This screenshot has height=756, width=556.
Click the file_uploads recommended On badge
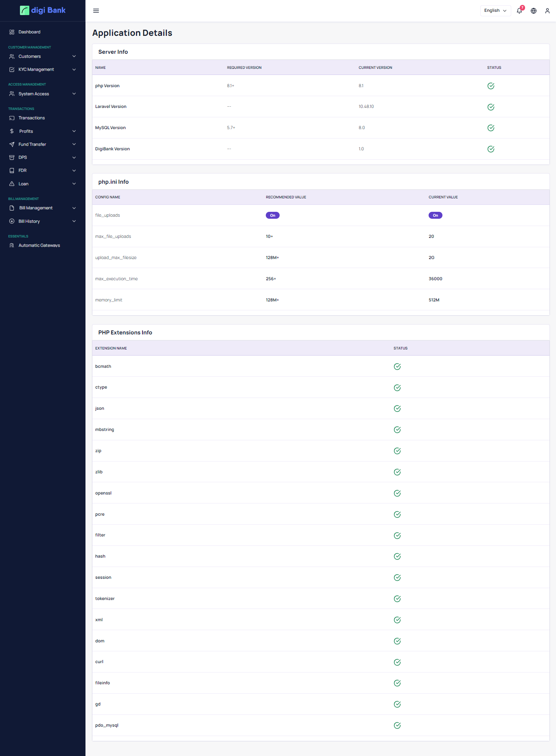point(272,215)
